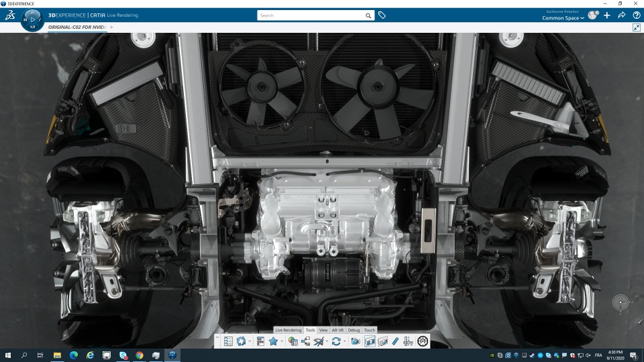Click the blue refresh arrows icon
The width and height of the screenshot is (644, 362).
336,341
